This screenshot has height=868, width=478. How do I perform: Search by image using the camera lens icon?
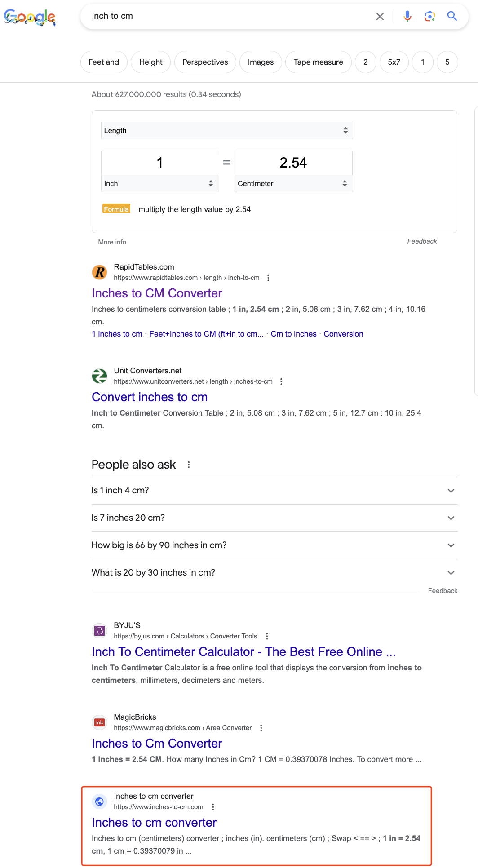(430, 17)
